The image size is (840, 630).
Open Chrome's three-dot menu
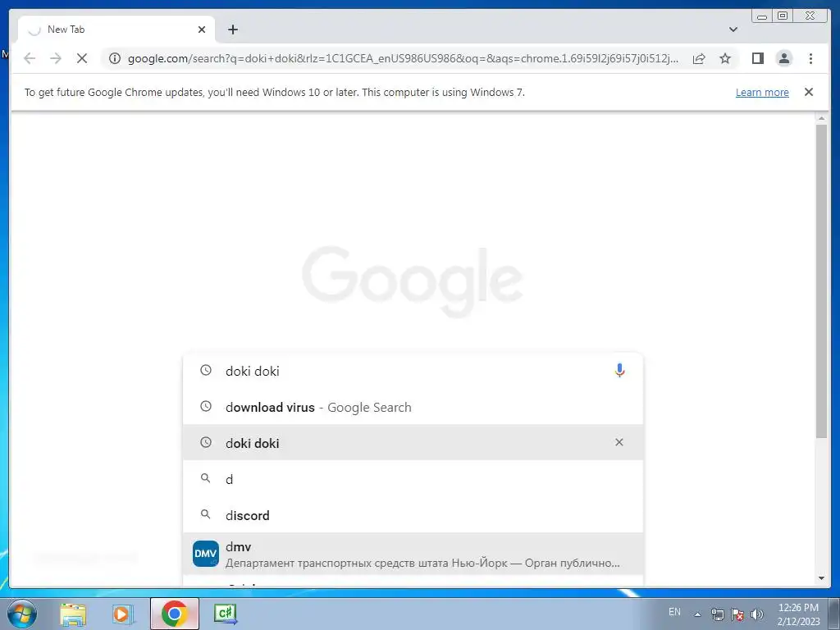tap(810, 58)
